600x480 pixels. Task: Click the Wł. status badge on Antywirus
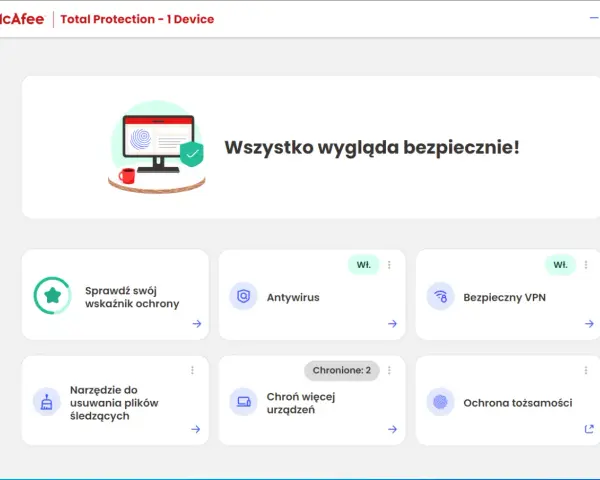click(364, 265)
